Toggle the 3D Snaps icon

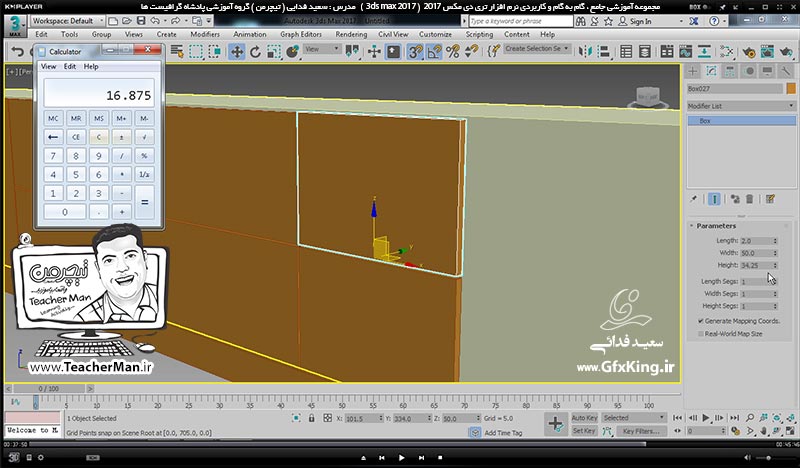tap(415, 52)
